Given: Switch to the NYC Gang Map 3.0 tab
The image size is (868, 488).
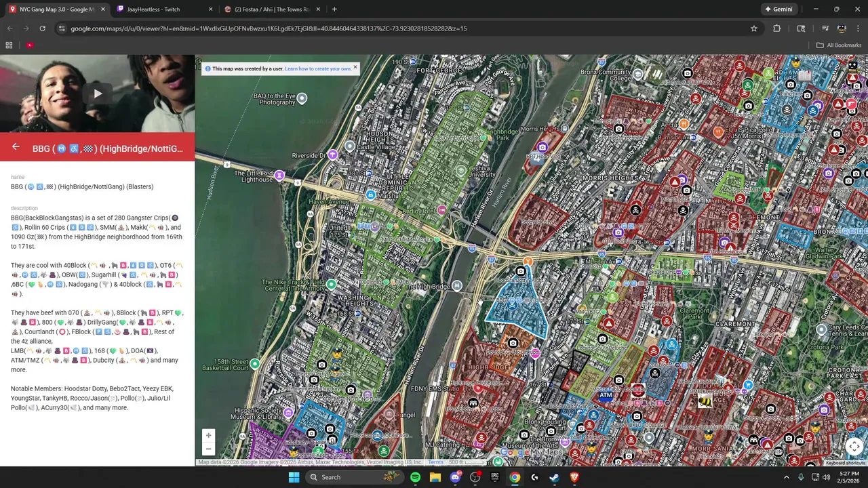Looking at the screenshot, I should click(x=57, y=9).
